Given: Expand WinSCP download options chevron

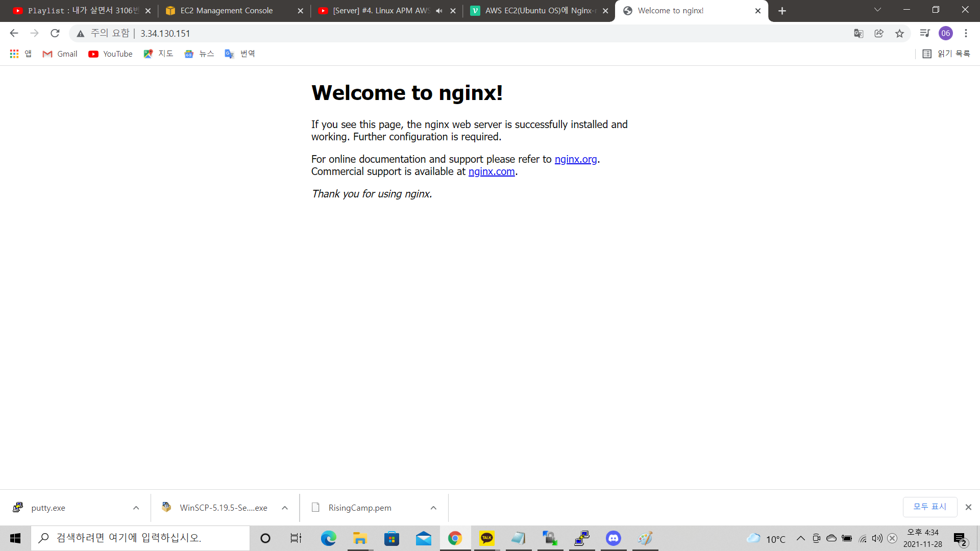Looking at the screenshot, I should pos(285,508).
